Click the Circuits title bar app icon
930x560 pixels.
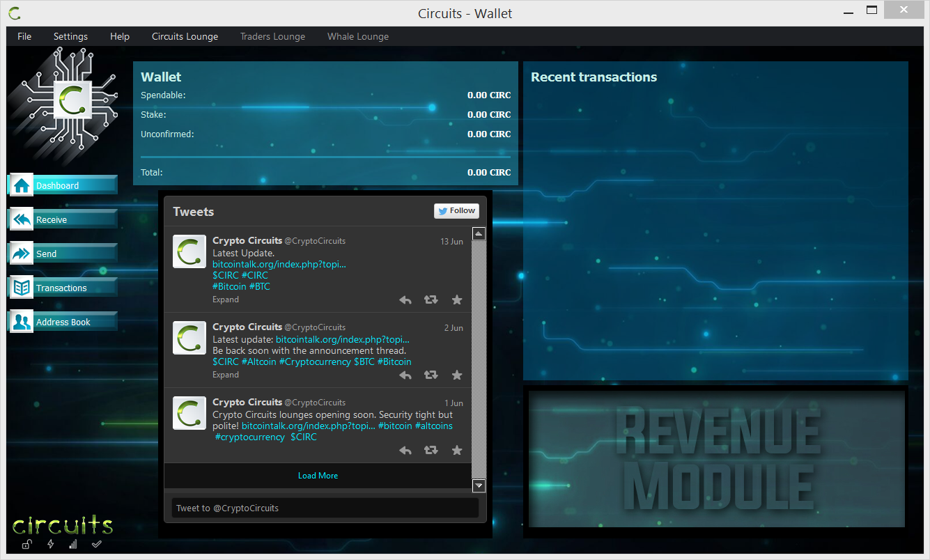pos(14,13)
